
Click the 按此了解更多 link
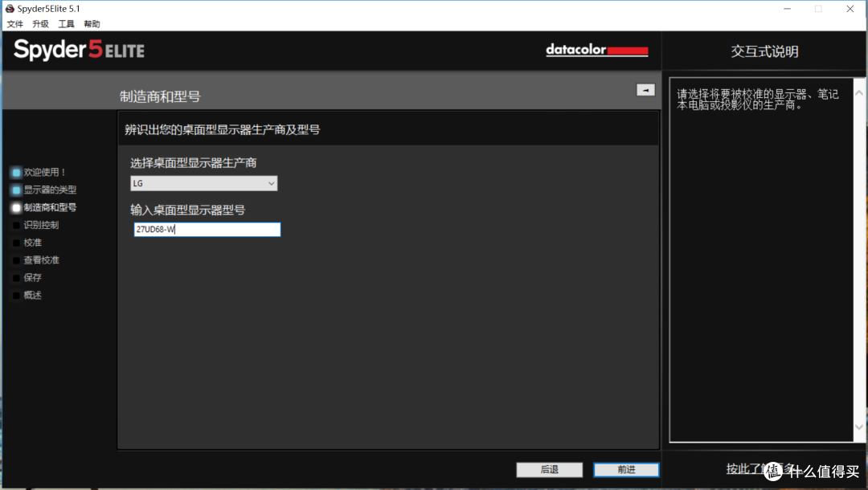coord(761,469)
